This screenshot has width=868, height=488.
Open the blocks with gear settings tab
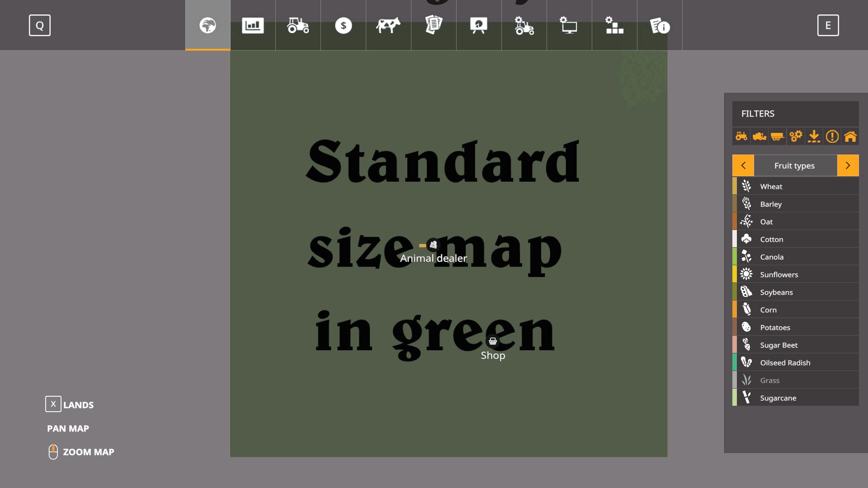[x=615, y=25]
